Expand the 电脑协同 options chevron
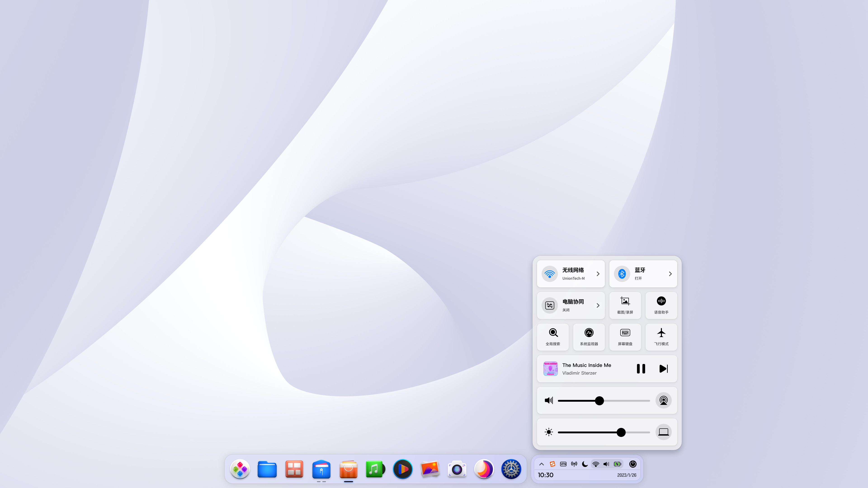This screenshot has width=868, height=488. tap(598, 305)
